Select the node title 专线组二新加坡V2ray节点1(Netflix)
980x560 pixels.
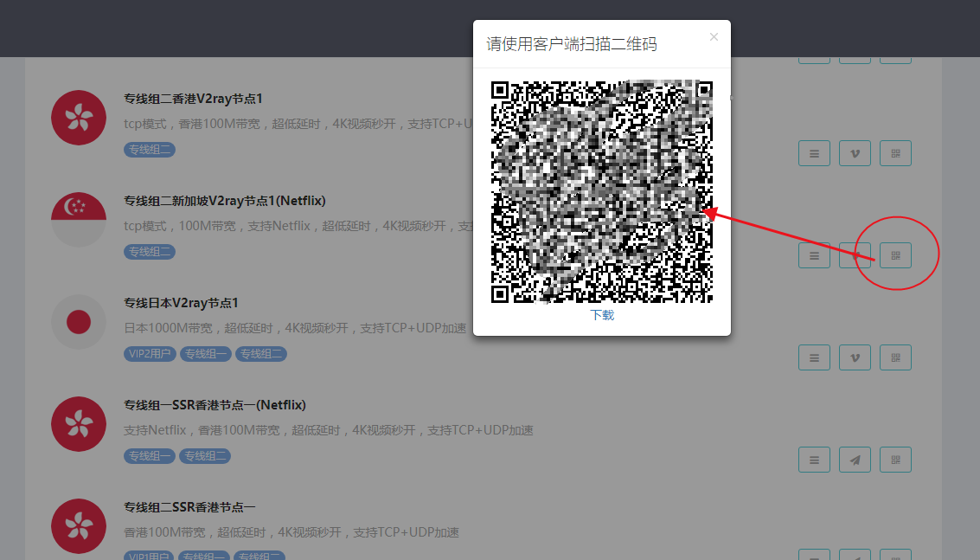click(224, 201)
